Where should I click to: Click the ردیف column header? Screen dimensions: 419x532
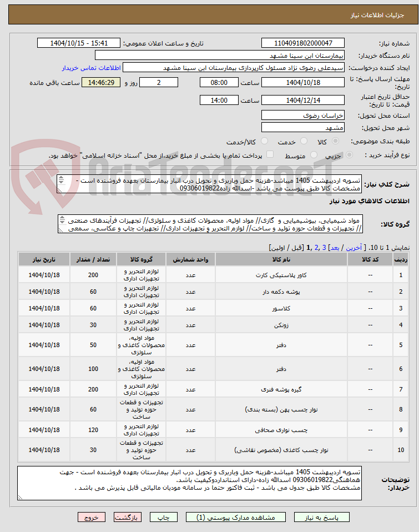click(401, 259)
